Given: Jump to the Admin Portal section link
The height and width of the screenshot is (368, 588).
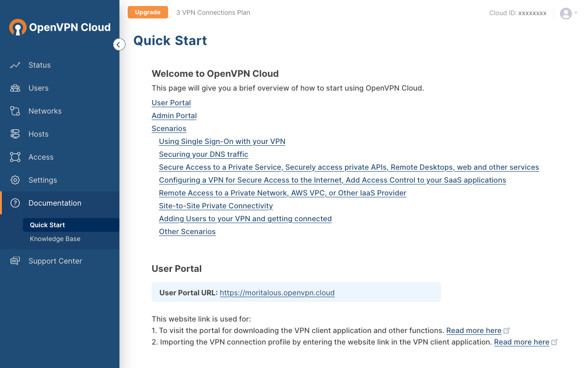Looking at the screenshot, I should point(174,116).
